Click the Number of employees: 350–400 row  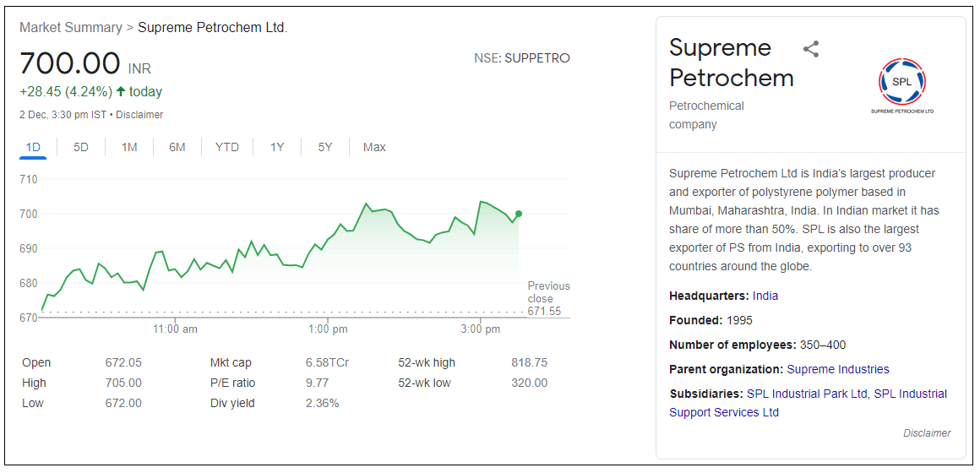pos(758,345)
